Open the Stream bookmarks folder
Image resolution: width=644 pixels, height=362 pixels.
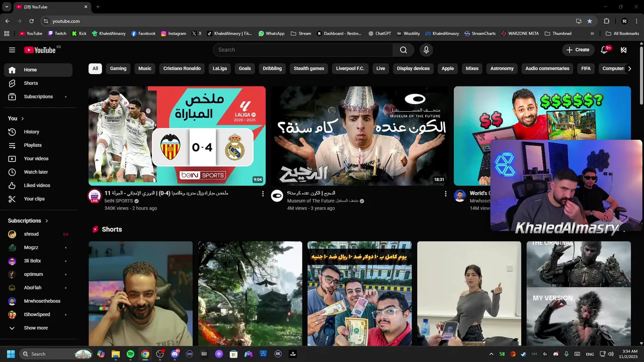(x=301, y=34)
